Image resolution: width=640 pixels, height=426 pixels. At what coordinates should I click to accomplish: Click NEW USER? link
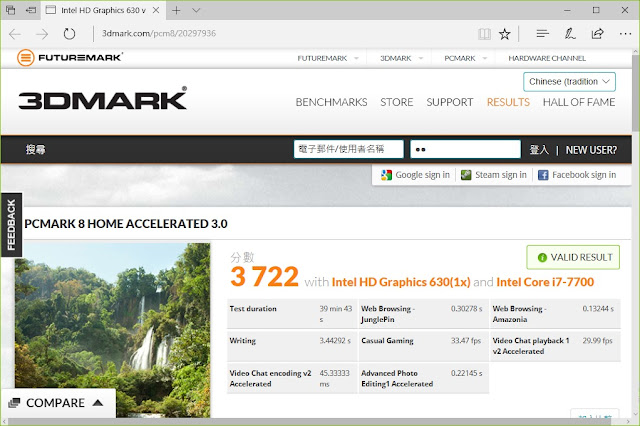point(591,150)
